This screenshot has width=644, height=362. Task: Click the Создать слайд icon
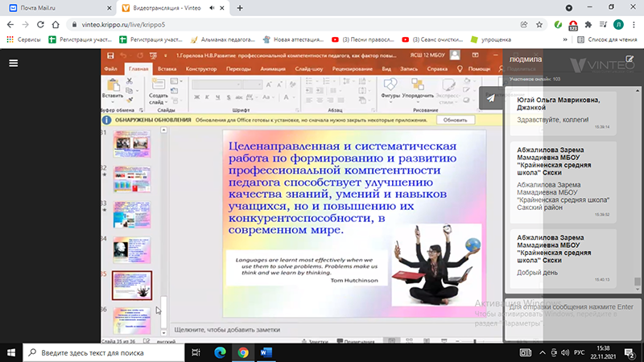158,85
